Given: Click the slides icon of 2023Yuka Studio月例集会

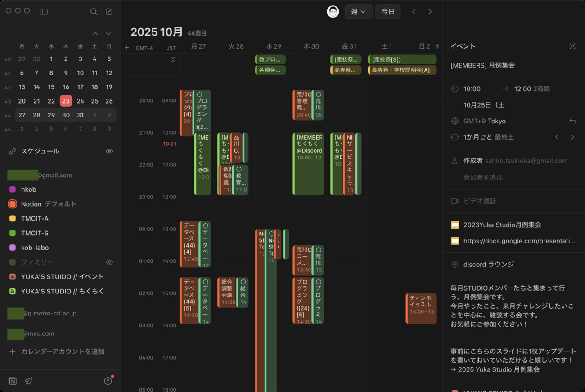Looking at the screenshot, I should click(455, 225).
